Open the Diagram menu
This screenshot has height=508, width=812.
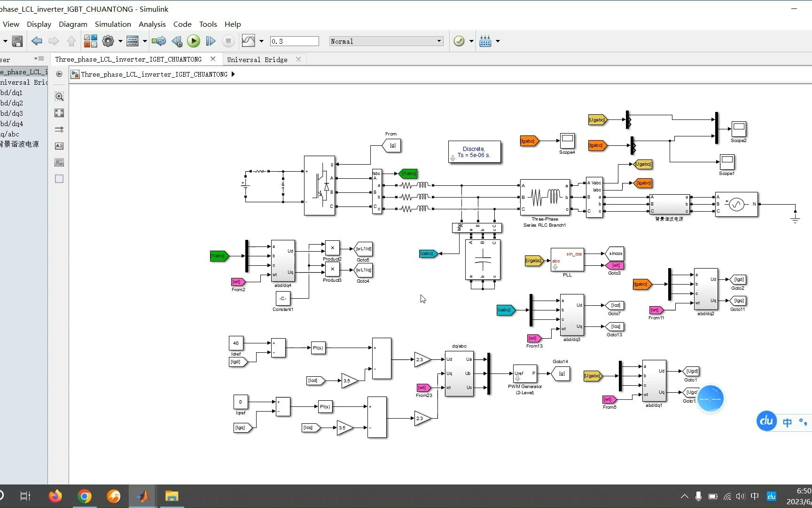73,24
